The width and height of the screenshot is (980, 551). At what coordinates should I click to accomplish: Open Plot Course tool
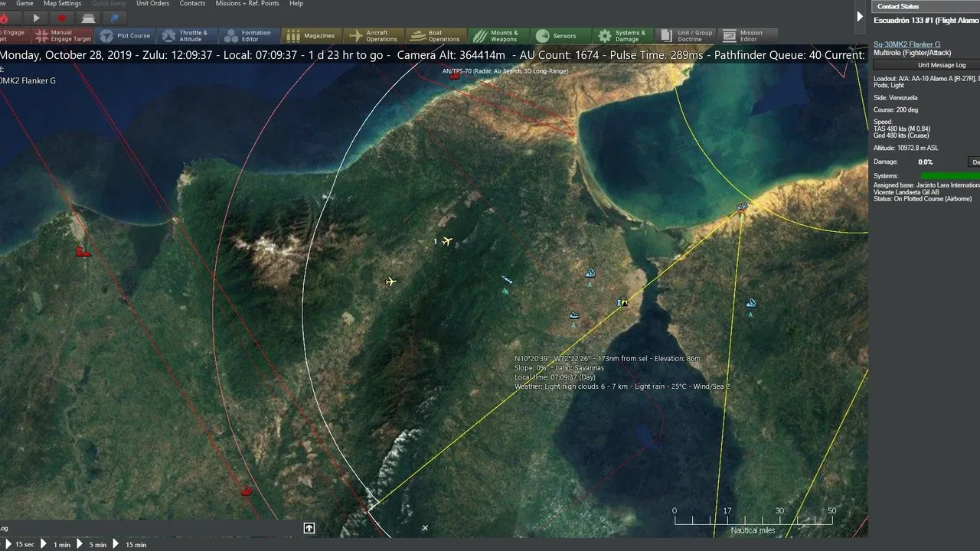[x=126, y=36]
